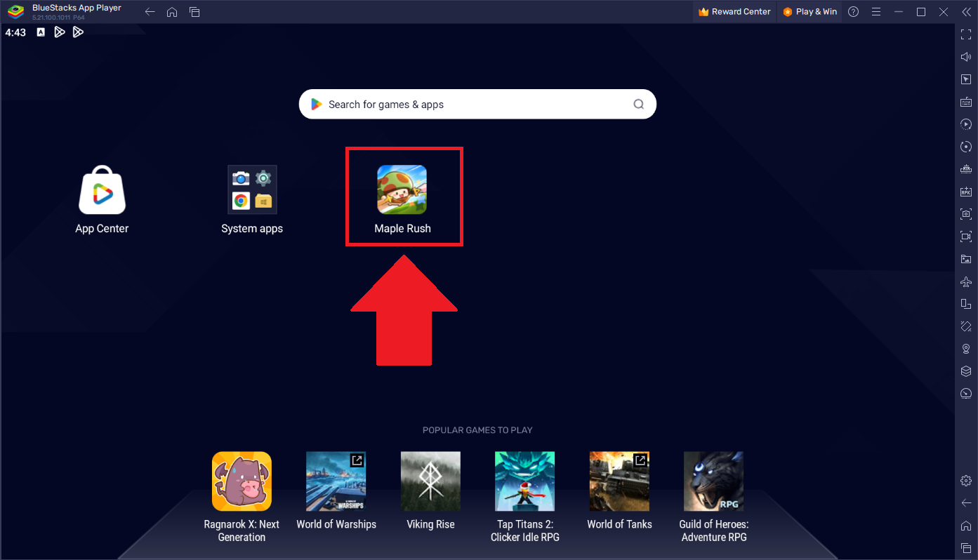Open World of Tanks game
The image size is (978, 560).
pyautogui.click(x=619, y=481)
